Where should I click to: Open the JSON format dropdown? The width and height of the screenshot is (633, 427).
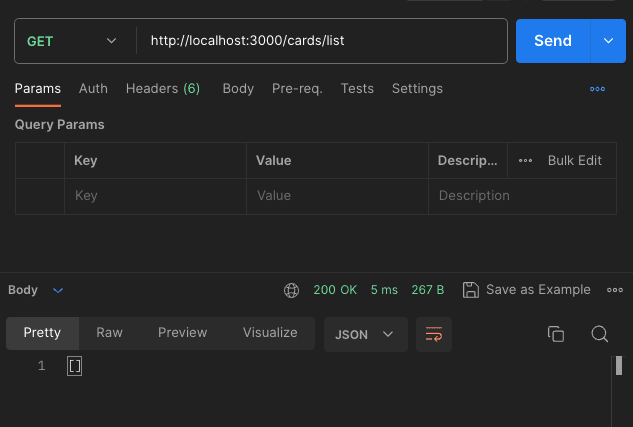tap(365, 334)
